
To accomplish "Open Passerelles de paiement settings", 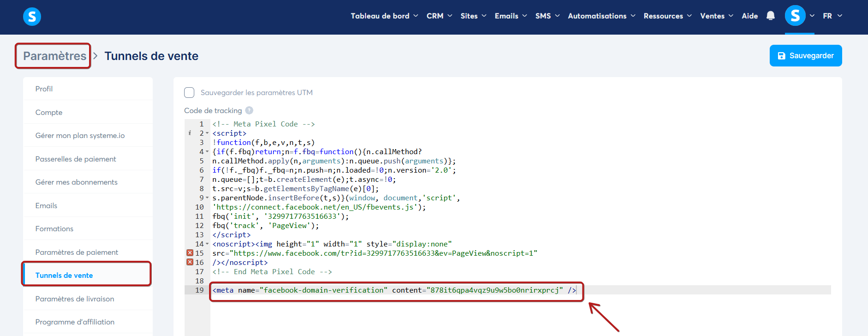I will (88, 159).
